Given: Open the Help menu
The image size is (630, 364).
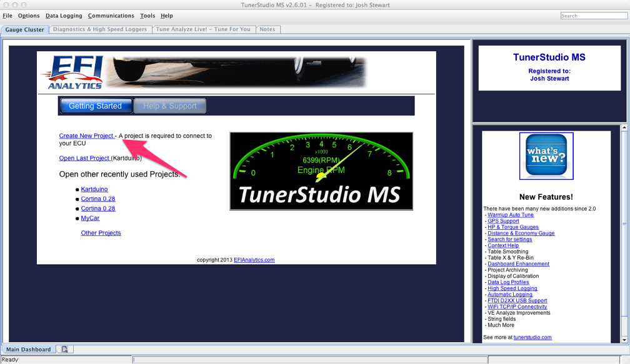Looking at the screenshot, I should 166,16.
